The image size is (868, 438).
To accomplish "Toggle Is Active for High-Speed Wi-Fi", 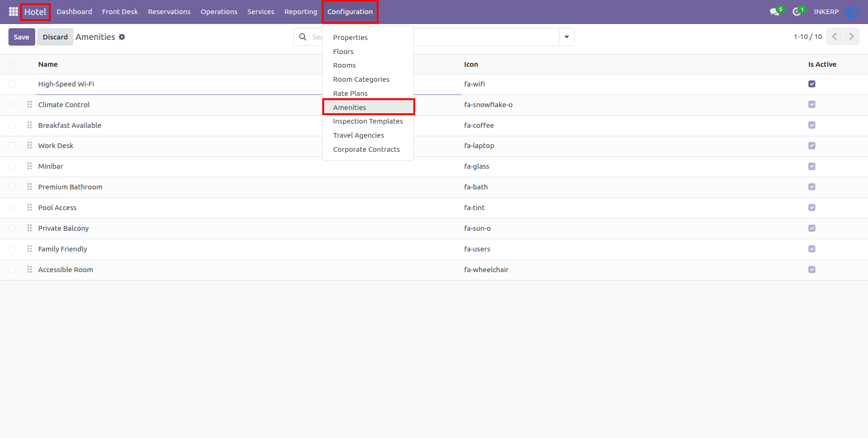I will pos(812,84).
